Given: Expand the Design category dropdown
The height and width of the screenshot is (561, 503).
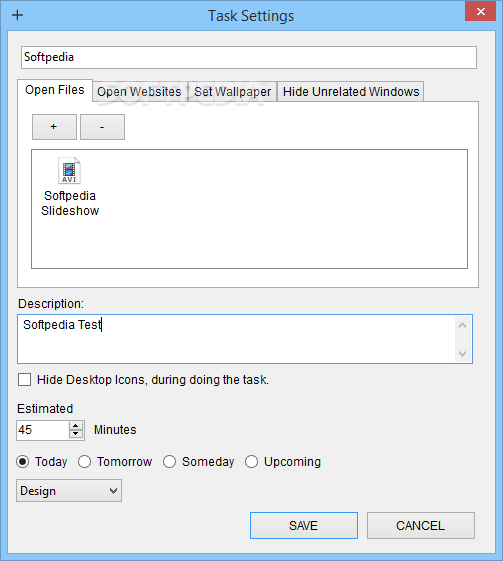Looking at the screenshot, I should click(x=69, y=491).
